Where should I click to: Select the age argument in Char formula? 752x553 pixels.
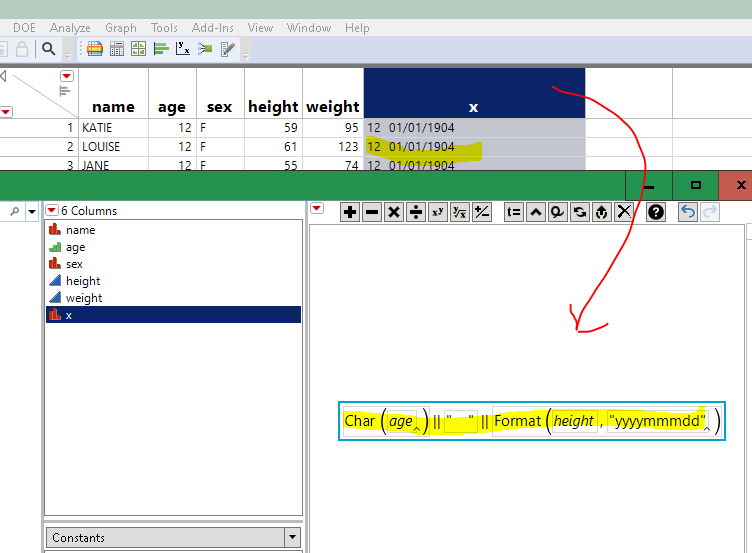coord(401,421)
